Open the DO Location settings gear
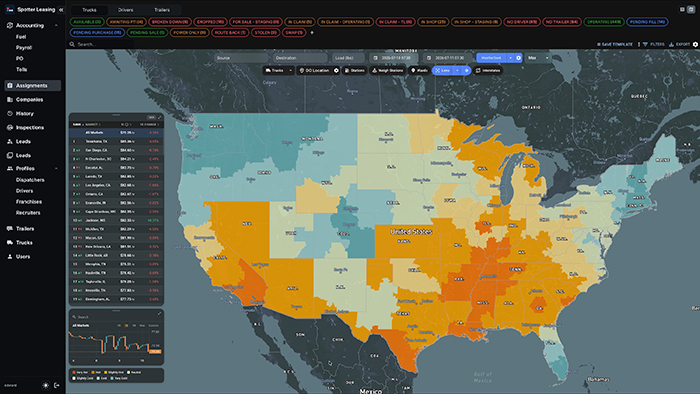This screenshot has width=700, height=394. click(x=336, y=71)
